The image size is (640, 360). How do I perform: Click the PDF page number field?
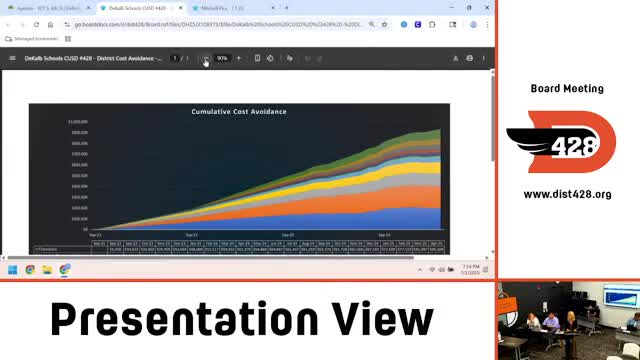pos(175,58)
